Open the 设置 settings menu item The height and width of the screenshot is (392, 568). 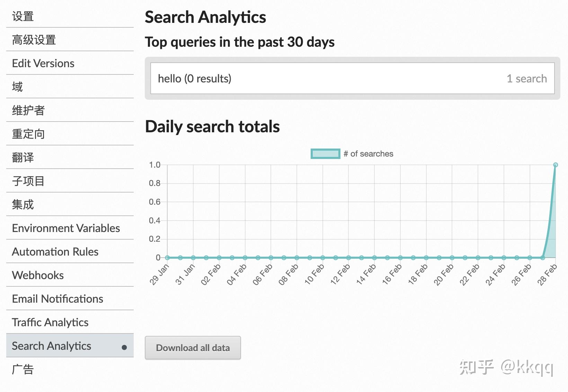(23, 16)
